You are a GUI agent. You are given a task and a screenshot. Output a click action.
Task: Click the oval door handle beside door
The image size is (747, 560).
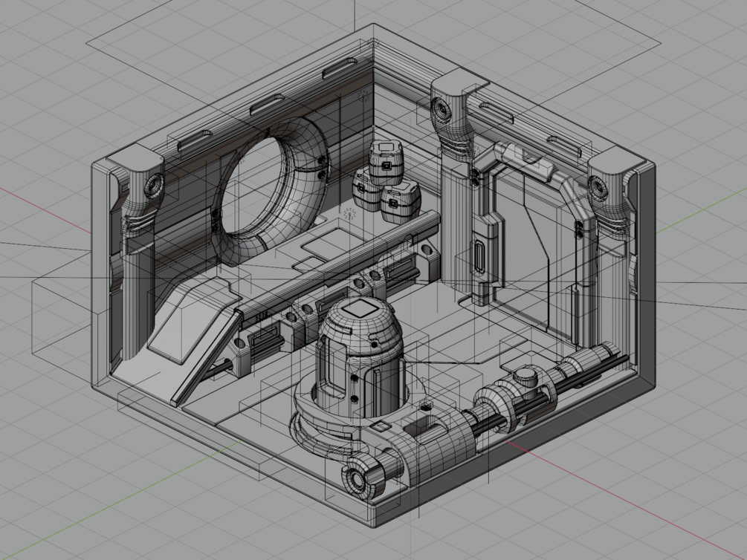coord(479,257)
